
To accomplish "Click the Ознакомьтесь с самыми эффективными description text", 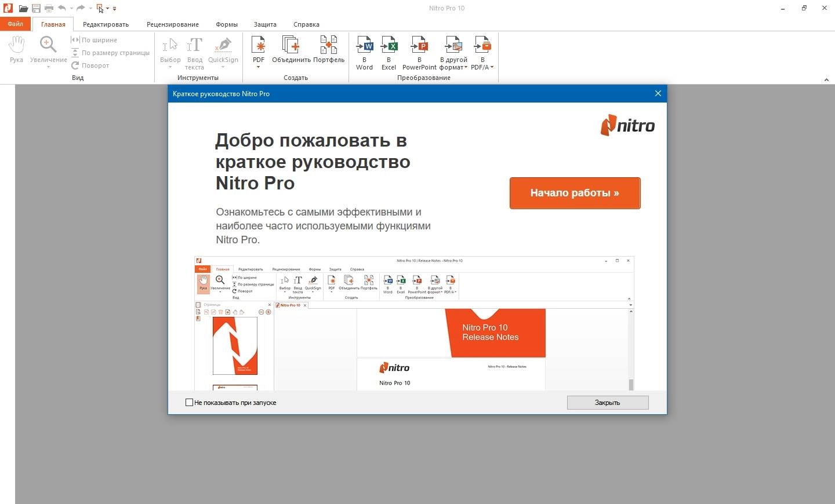I will tap(323, 226).
